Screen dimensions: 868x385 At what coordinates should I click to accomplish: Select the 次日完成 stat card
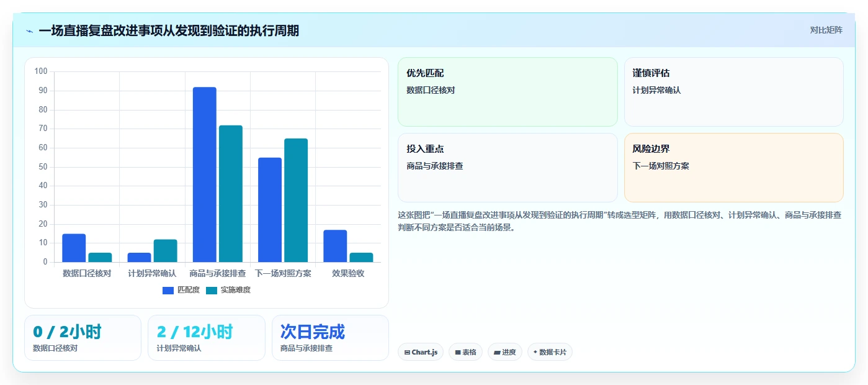(x=330, y=338)
